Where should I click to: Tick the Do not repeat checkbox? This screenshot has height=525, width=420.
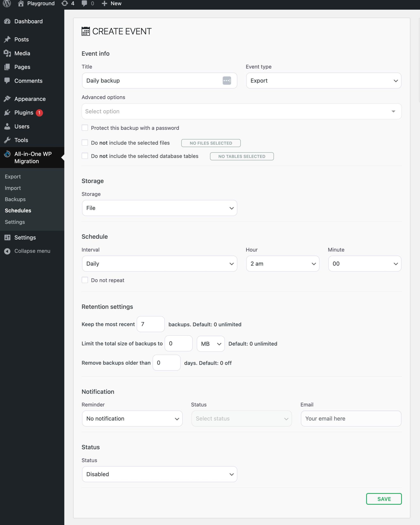pyautogui.click(x=85, y=280)
